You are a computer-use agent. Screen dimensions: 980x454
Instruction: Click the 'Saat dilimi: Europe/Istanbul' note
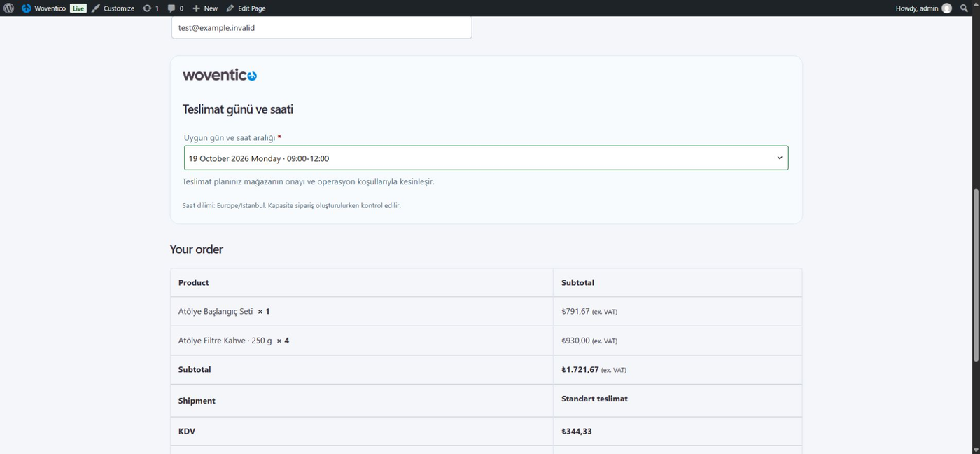[292, 206]
